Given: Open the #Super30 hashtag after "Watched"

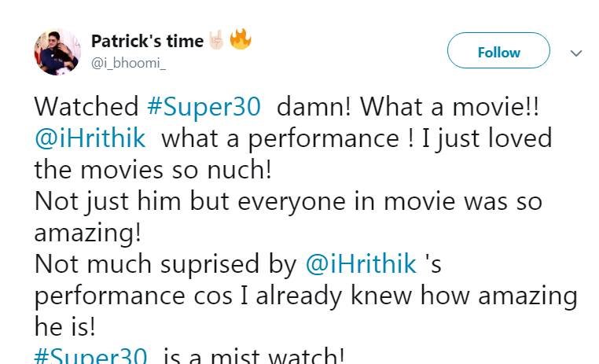Looking at the screenshot, I should [x=203, y=106].
